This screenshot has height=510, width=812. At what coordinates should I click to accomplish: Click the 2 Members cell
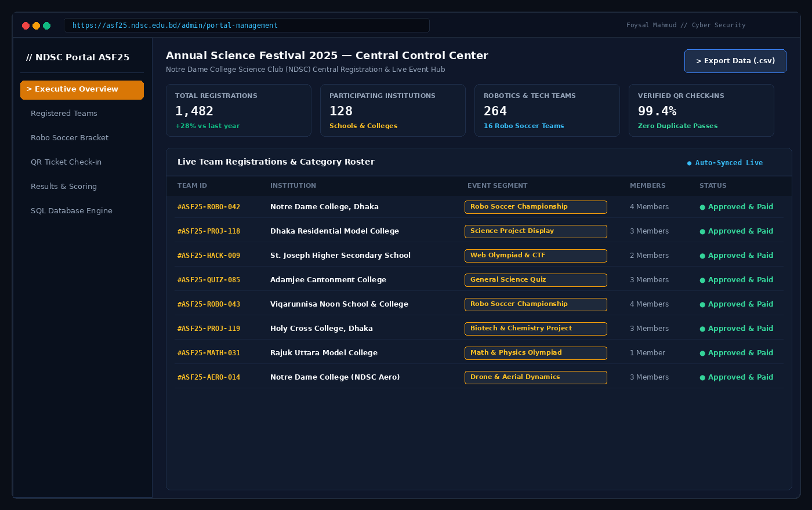[649, 256]
